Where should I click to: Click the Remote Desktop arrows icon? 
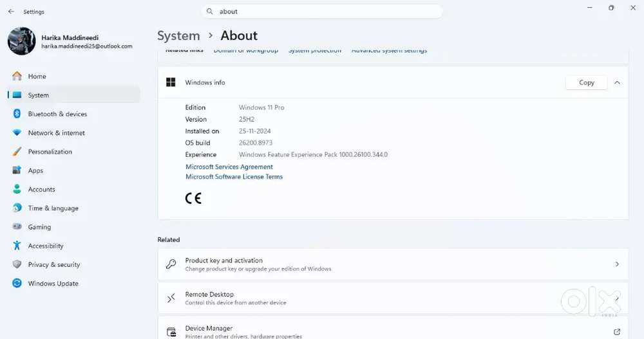point(171,298)
